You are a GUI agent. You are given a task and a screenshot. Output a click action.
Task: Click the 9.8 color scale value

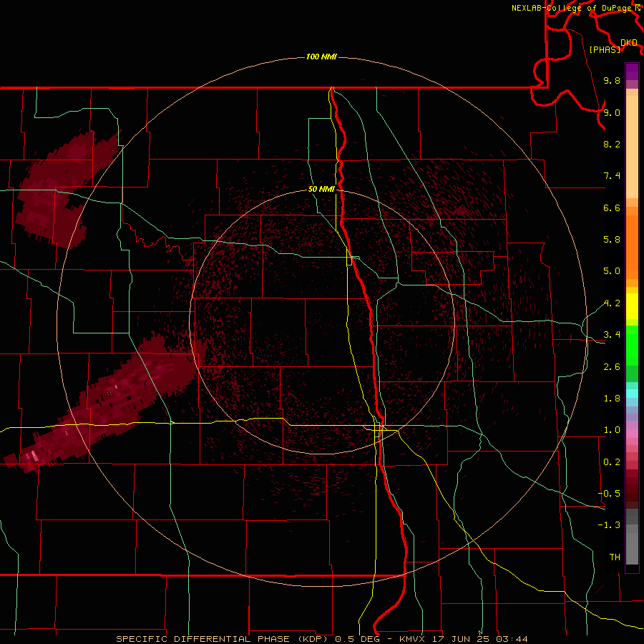point(612,80)
